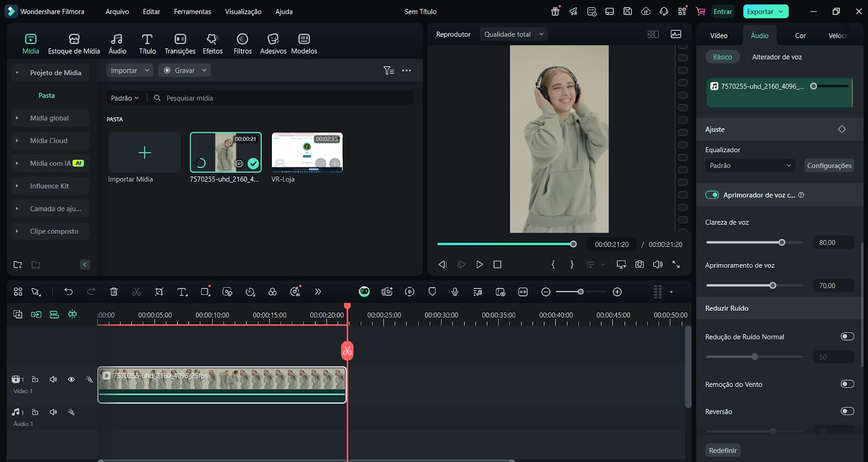
Task: Open the Transições panel
Action: (180, 43)
